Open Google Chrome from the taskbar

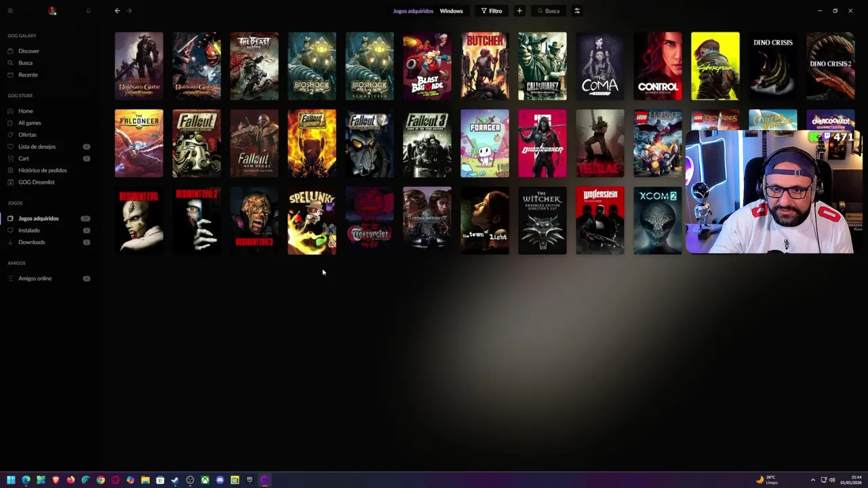(x=100, y=480)
